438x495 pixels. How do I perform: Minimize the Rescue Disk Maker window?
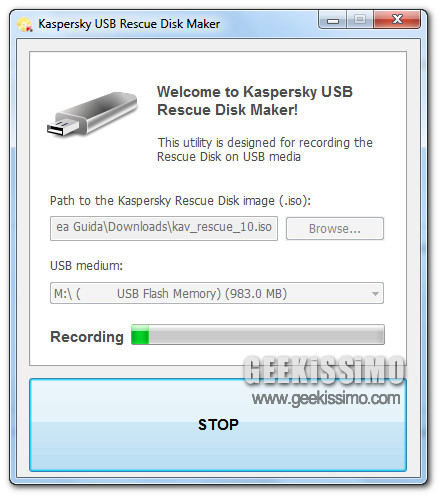point(333,20)
